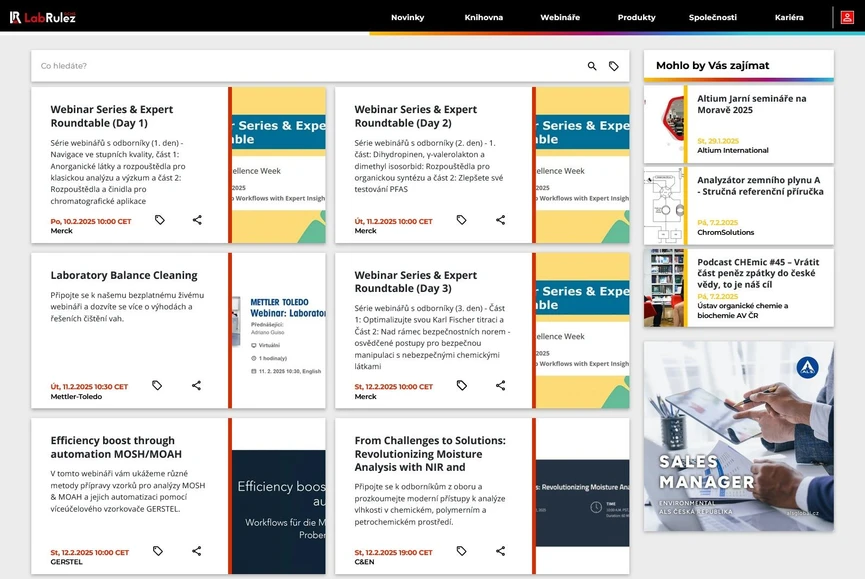This screenshot has height=579, width=865.
Task: Share the Efficiency boost MOSH/MOAH webinar
Action: [x=197, y=551]
